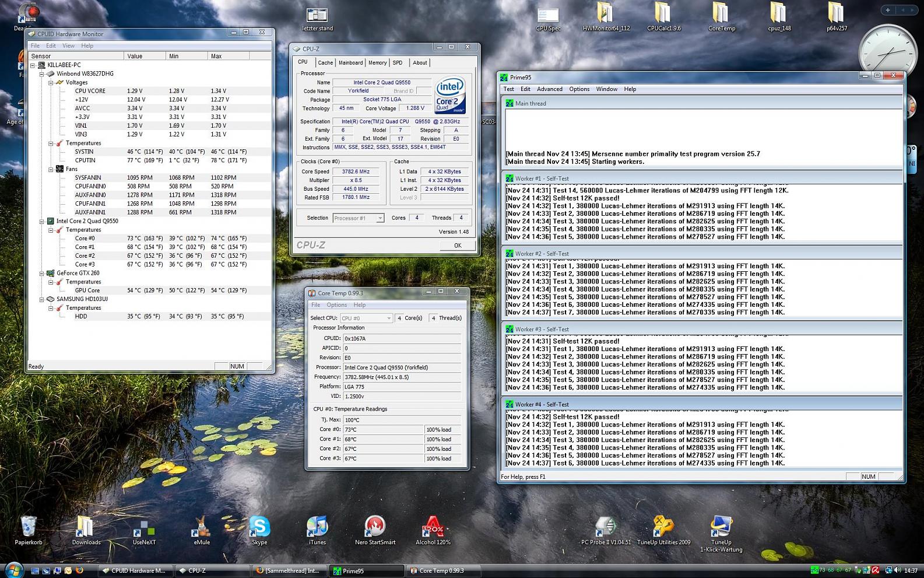Image resolution: width=924 pixels, height=578 pixels.
Task: Click Prime95 taskbar button
Action: tap(366, 570)
